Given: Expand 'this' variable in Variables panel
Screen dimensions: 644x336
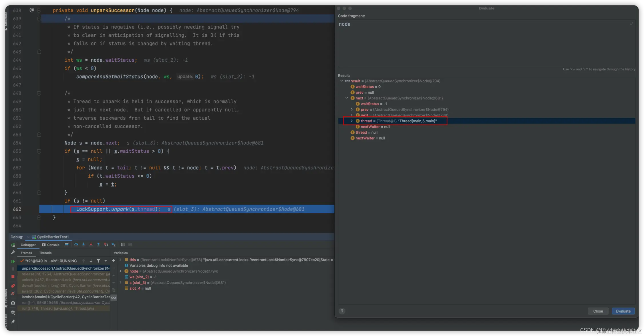Looking at the screenshot, I should [x=120, y=260].
